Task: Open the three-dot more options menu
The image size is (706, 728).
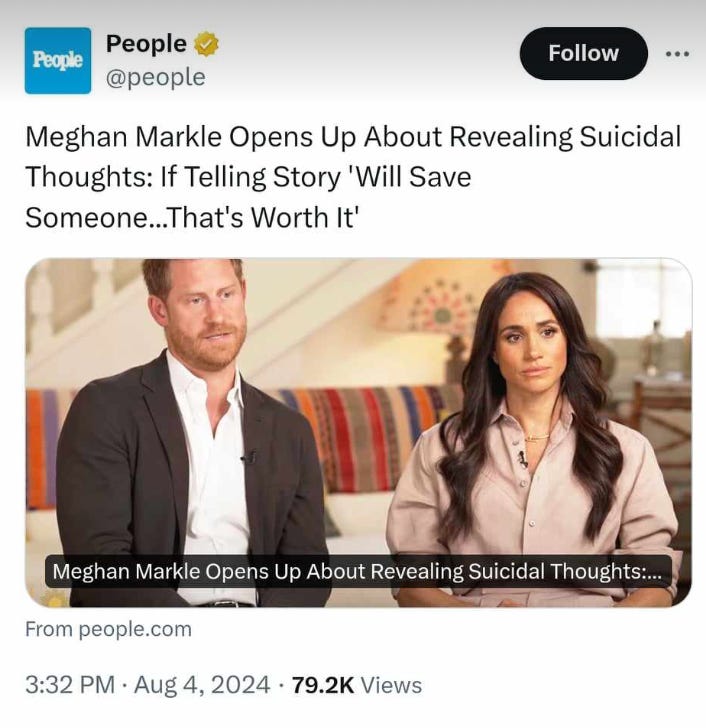Action: point(677,54)
